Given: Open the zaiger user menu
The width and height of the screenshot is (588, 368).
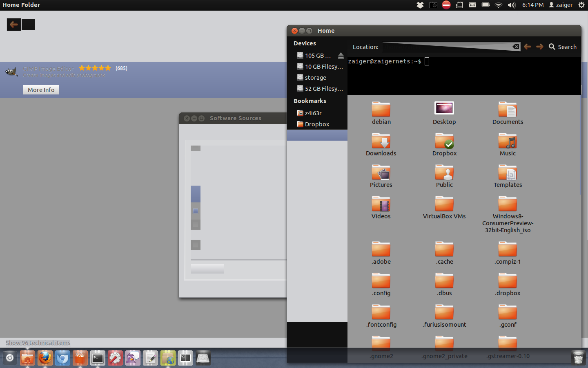Looking at the screenshot, I should pyautogui.click(x=561, y=5).
